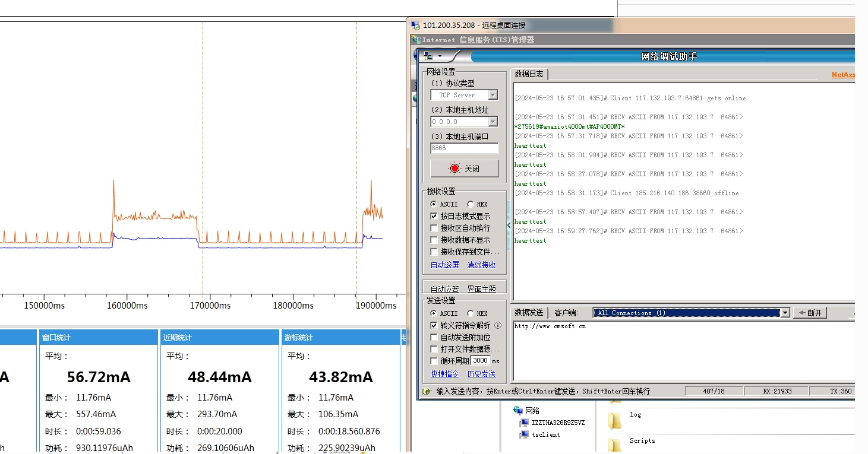Enable 打开文件数据源 checkbox
Screen dimensions: 868x454
click(434, 349)
